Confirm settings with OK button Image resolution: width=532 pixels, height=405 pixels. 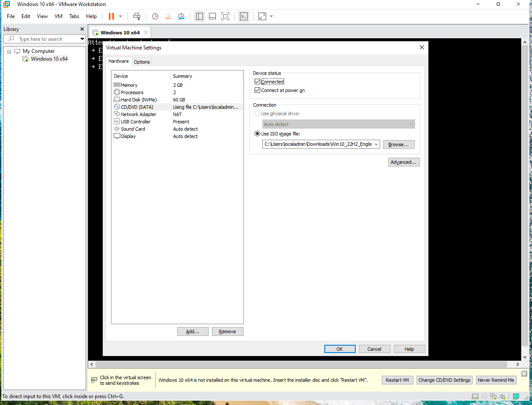click(340, 349)
